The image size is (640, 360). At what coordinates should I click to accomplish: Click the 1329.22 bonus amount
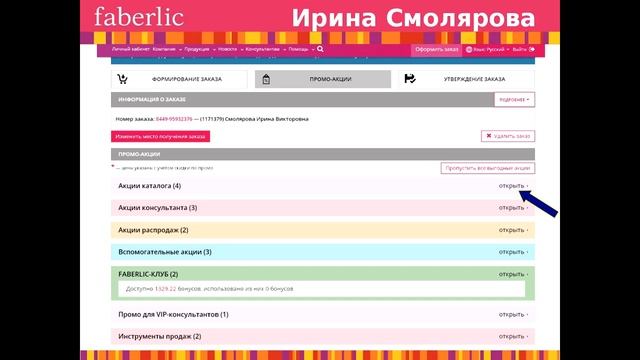tap(165, 289)
